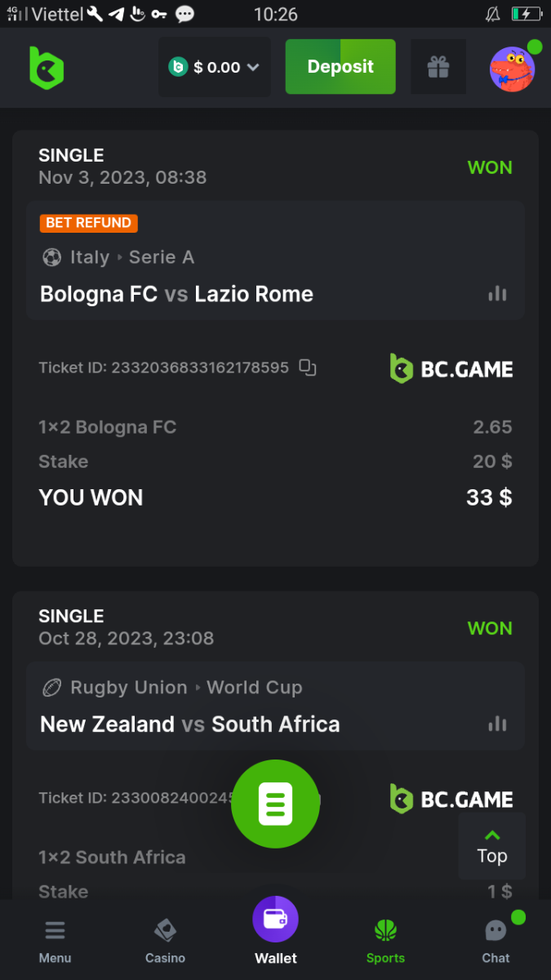Tap the Italy Serie A league label
Screen dimensions: 551x980
click(118, 257)
